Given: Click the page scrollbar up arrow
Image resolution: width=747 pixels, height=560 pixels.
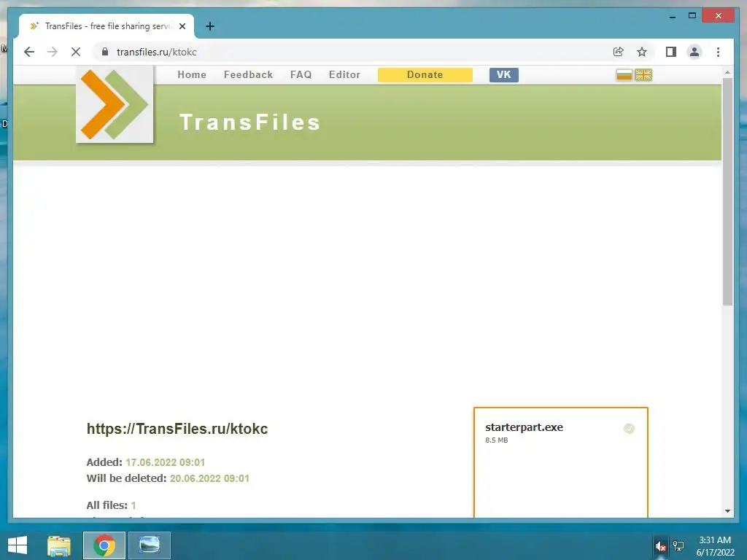Looking at the screenshot, I should coord(727,72).
